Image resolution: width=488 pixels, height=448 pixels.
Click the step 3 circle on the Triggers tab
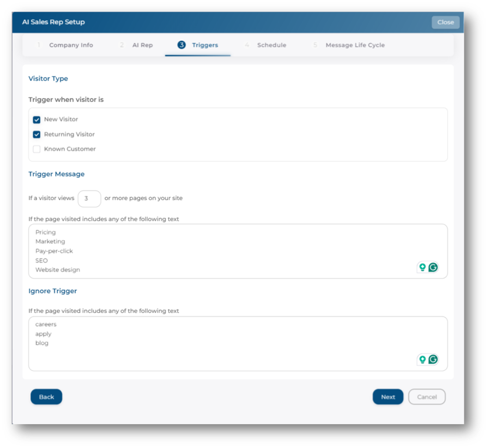[181, 45]
